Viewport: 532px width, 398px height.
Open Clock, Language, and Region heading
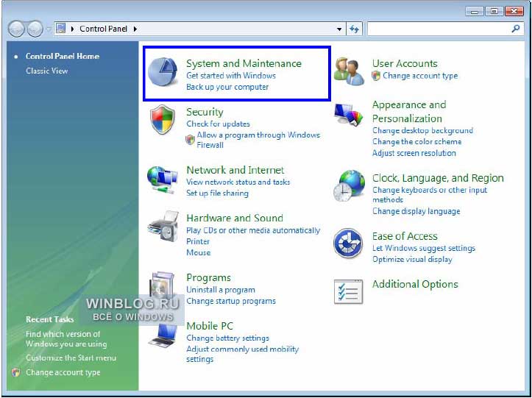point(438,178)
